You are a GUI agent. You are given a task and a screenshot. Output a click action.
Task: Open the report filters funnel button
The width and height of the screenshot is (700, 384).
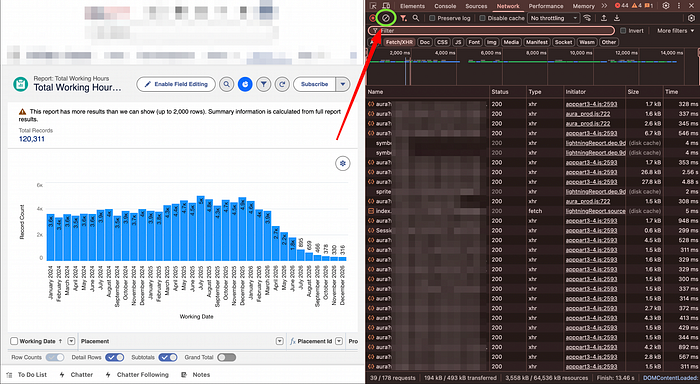pos(264,84)
